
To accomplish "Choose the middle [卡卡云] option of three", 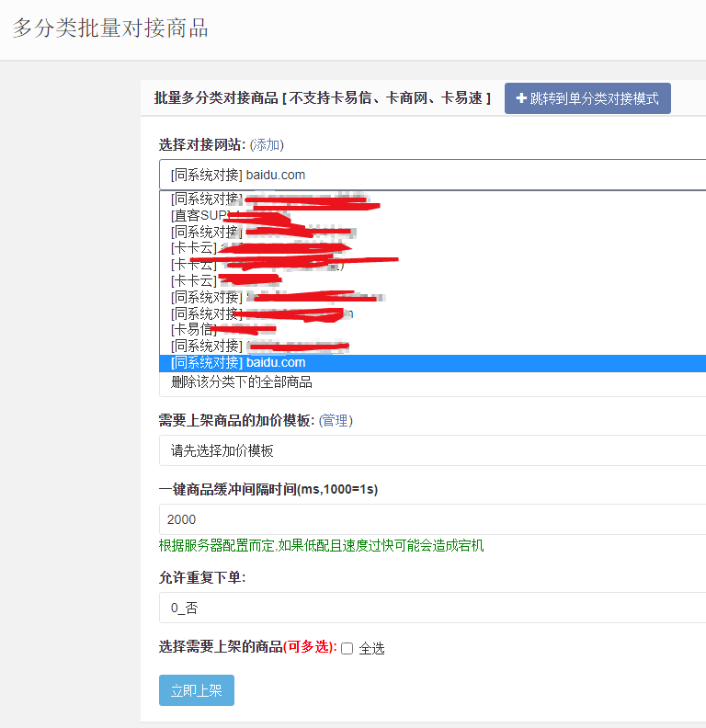I will (194, 265).
